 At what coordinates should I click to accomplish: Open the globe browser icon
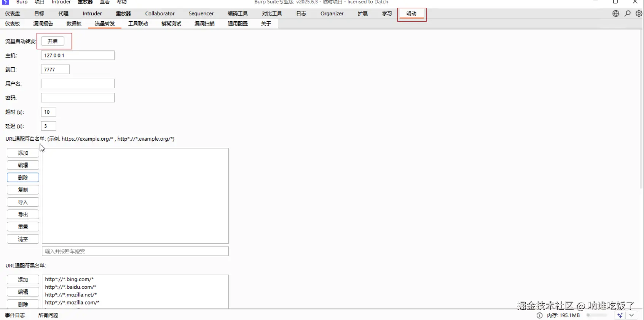coord(616,13)
